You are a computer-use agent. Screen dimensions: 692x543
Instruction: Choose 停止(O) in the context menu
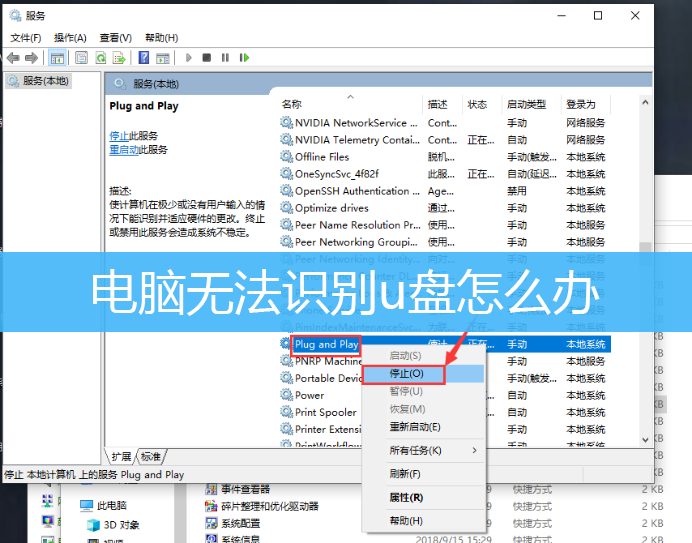coord(407,373)
